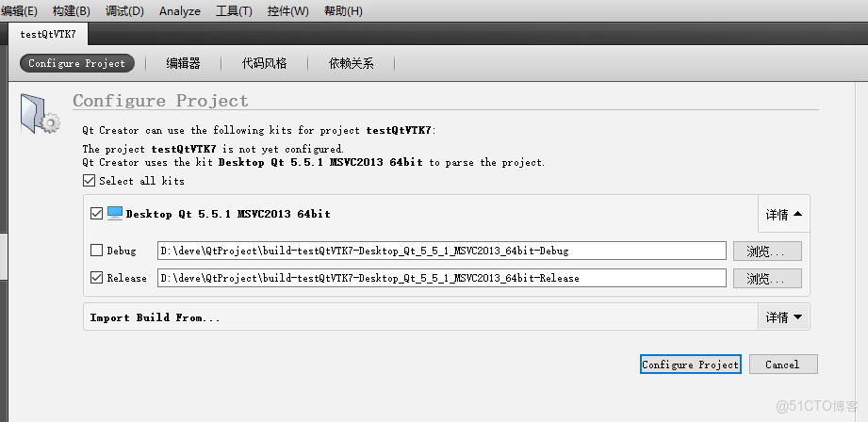868x422 pixels.
Task: Collapse the Desktop Qt kit 详情 section
Action: [x=783, y=215]
